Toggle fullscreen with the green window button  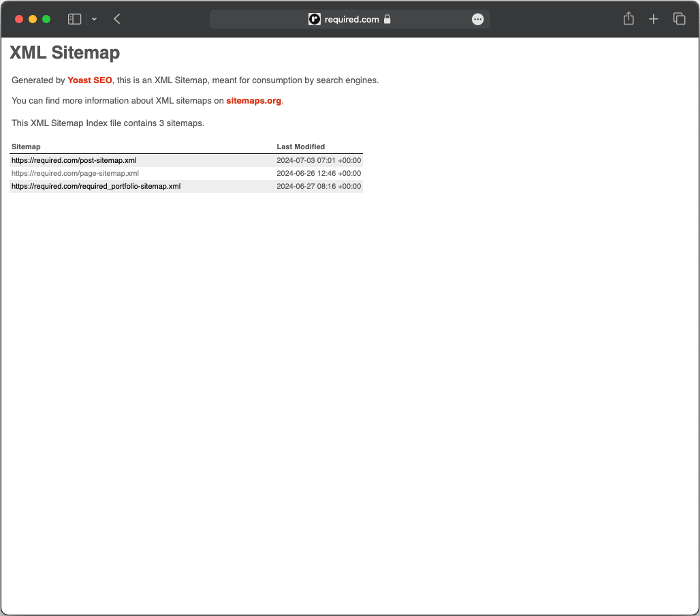tap(46, 18)
